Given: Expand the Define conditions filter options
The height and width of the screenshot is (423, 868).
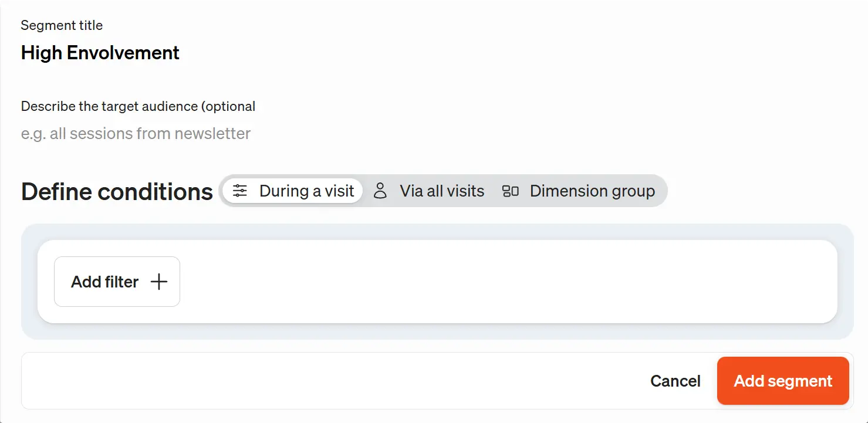Looking at the screenshot, I should point(116,282).
